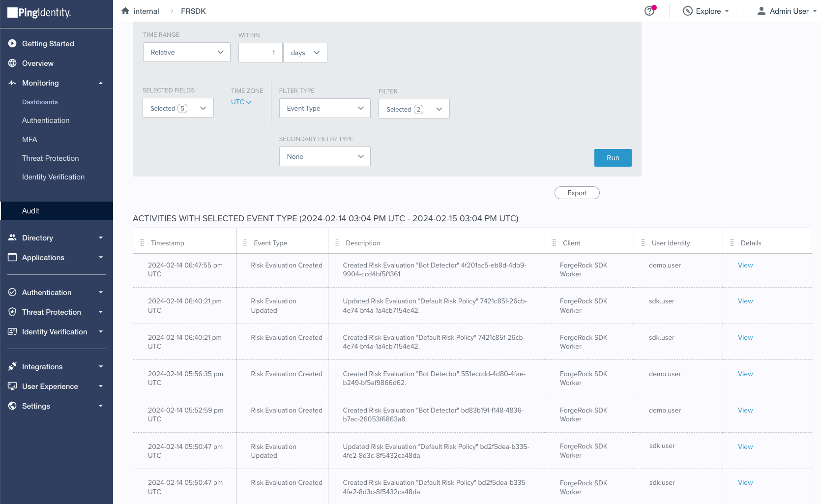Viewport: 821px width, 504px height.
Task: Click the Overview globe icon in sidebar
Action: [x=12, y=63]
